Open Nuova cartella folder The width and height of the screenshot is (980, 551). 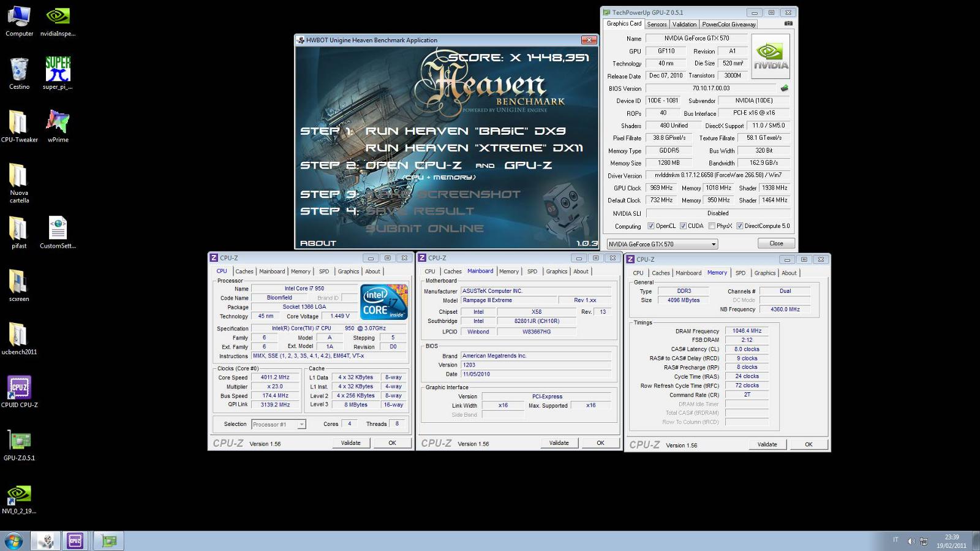(19, 183)
